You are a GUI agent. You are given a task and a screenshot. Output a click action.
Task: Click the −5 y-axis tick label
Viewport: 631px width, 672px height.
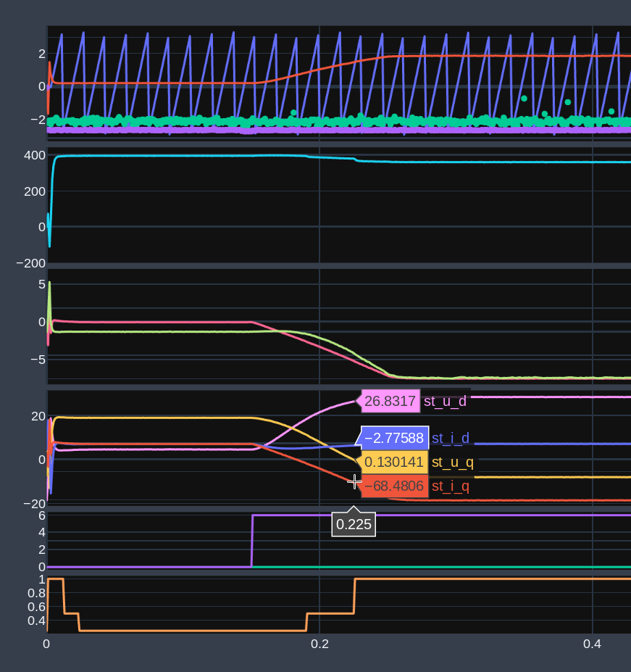pos(38,359)
